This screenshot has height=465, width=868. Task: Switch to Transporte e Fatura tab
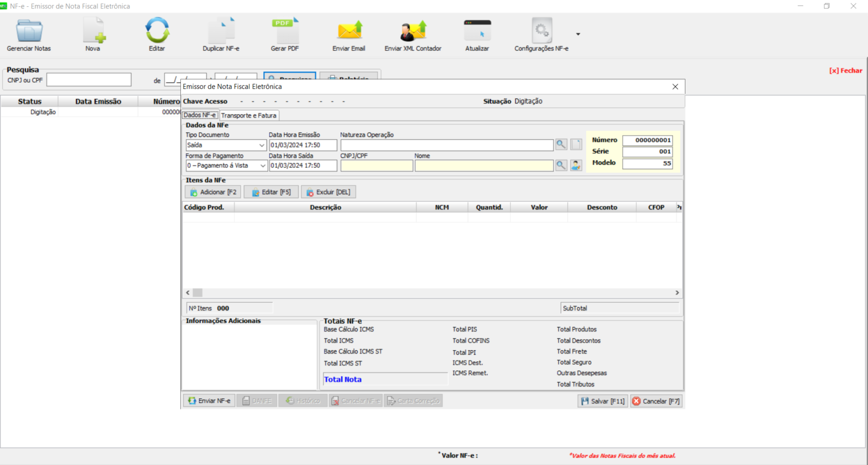(249, 115)
